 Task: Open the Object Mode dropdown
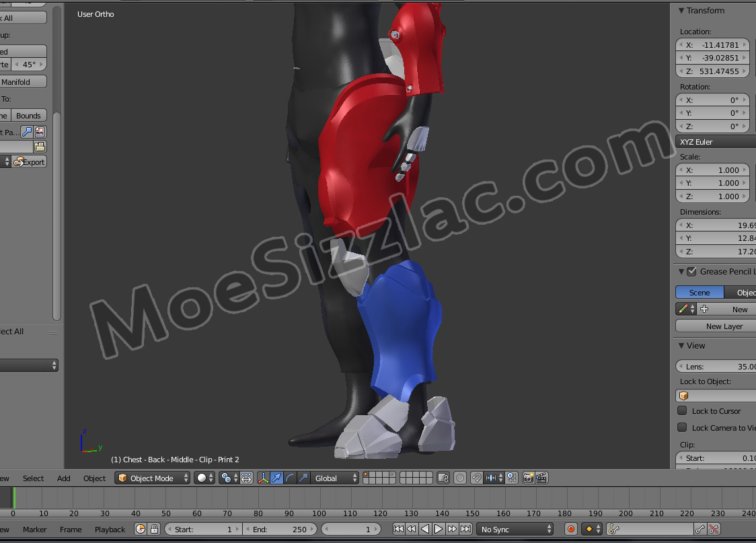pos(153,478)
